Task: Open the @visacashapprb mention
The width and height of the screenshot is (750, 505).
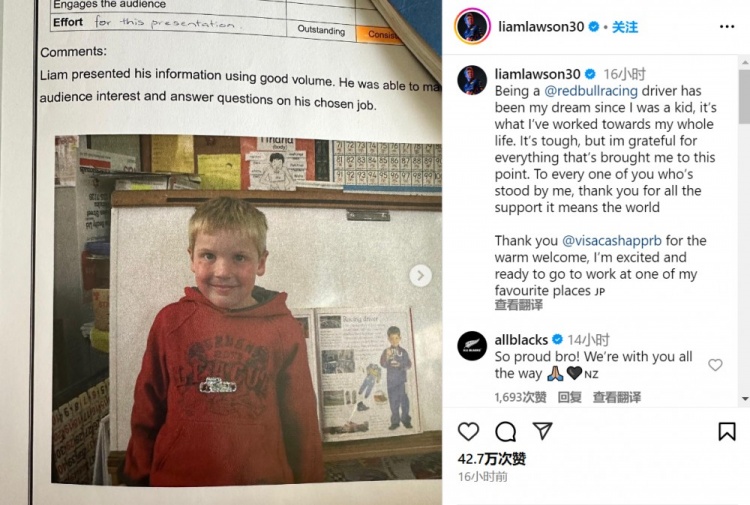Action: point(612,241)
